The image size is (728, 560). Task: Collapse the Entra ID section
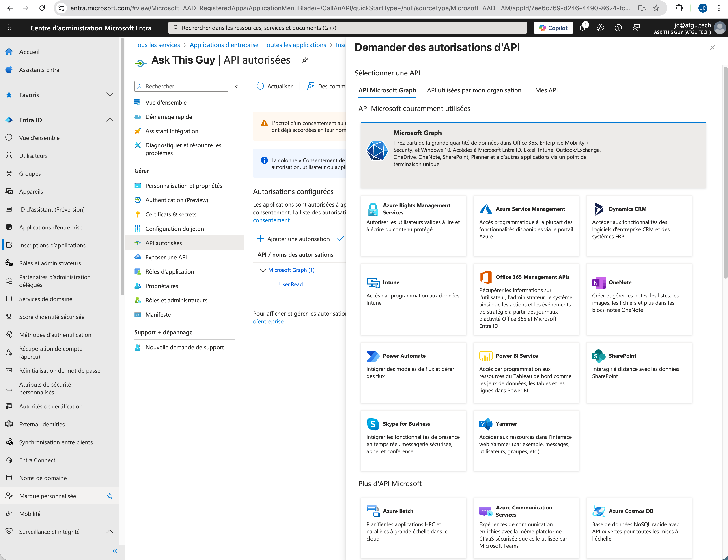coord(110,120)
